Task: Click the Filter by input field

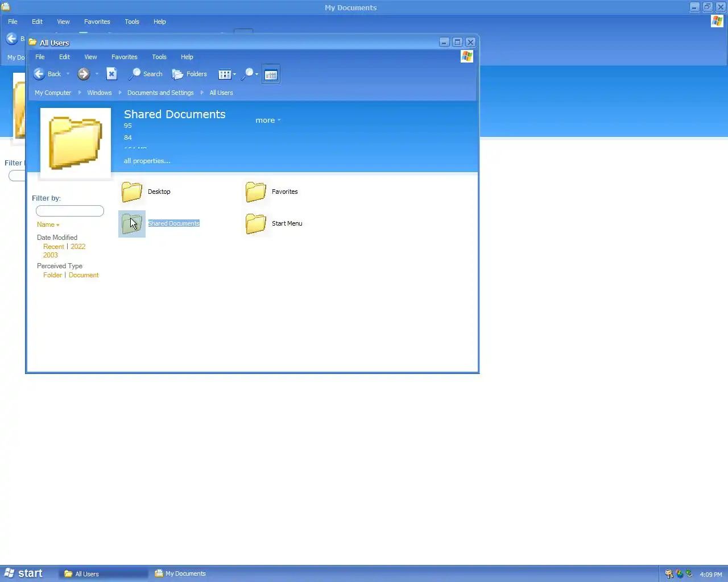Action: tap(70, 211)
